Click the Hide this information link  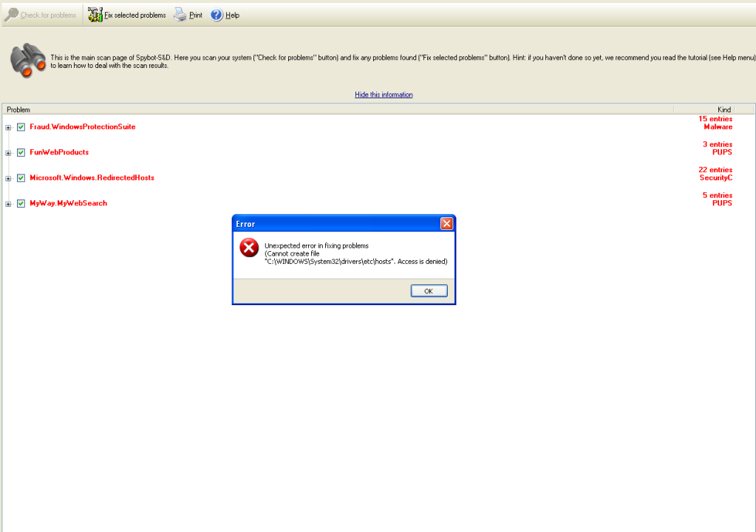384,95
